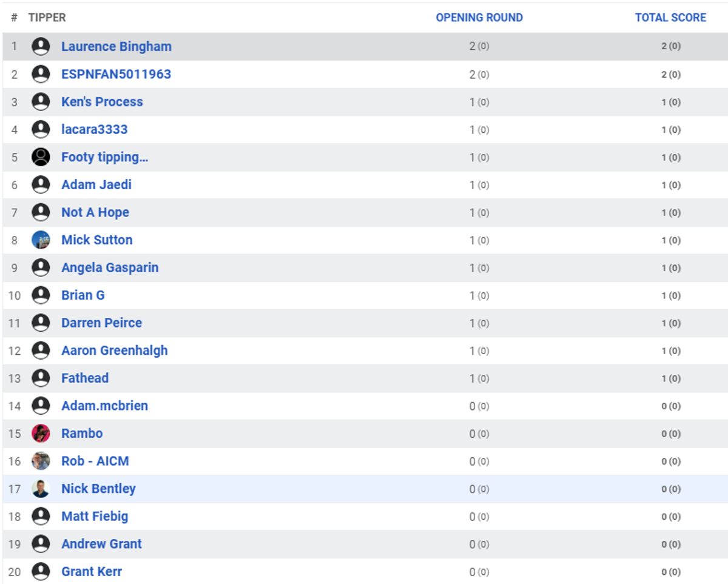Image resolution: width=728 pixels, height=584 pixels.
Task: Click Aaron Greenhalgh's avatar icon
Action: click(41, 351)
